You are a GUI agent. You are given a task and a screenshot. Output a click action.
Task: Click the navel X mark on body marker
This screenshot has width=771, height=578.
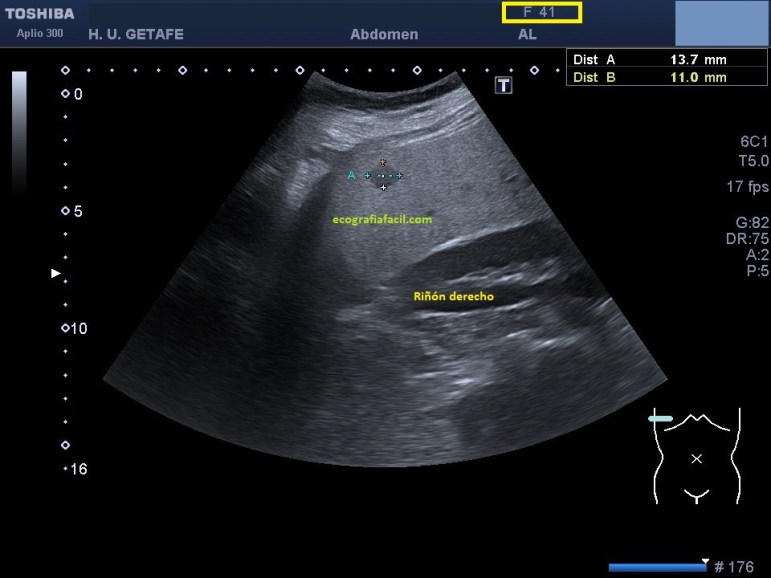point(697,458)
